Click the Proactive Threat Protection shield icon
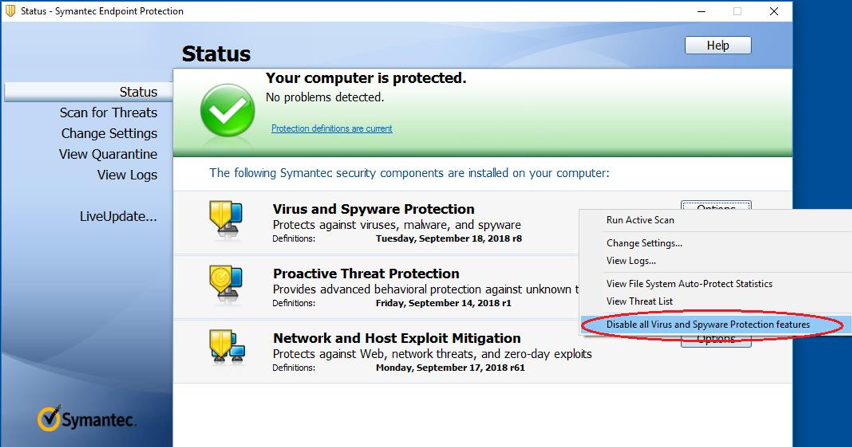Image resolution: width=852 pixels, height=447 pixels. click(226, 285)
